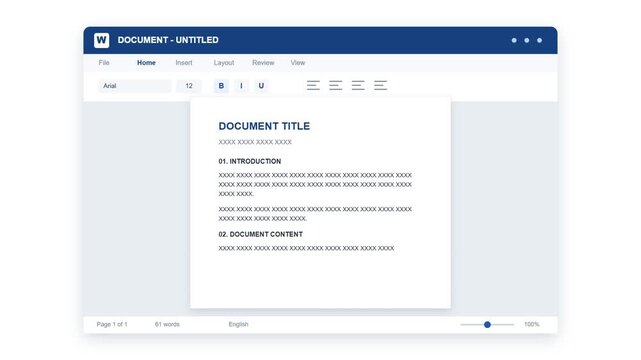Click the zoom slider handle
This screenshot has height=360, width=641.
(x=487, y=324)
